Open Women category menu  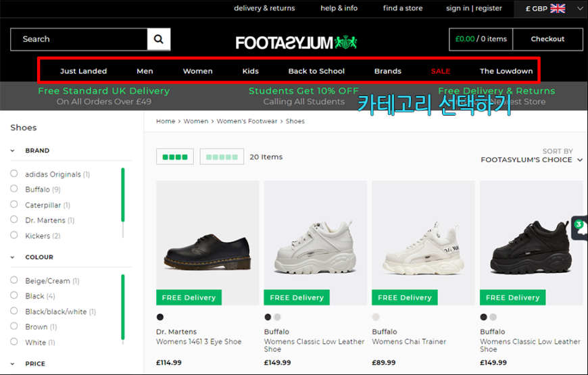pos(197,71)
